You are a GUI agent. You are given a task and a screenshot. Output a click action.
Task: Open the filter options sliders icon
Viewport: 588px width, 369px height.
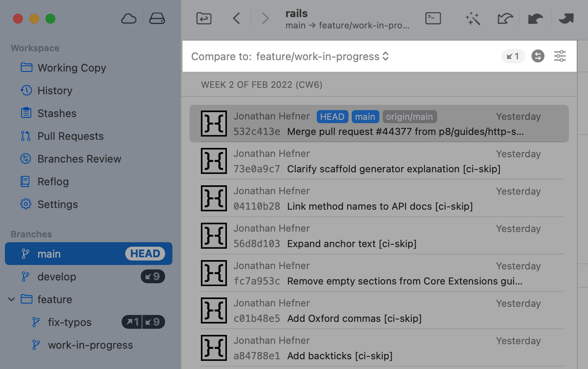pyautogui.click(x=560, y=56)
